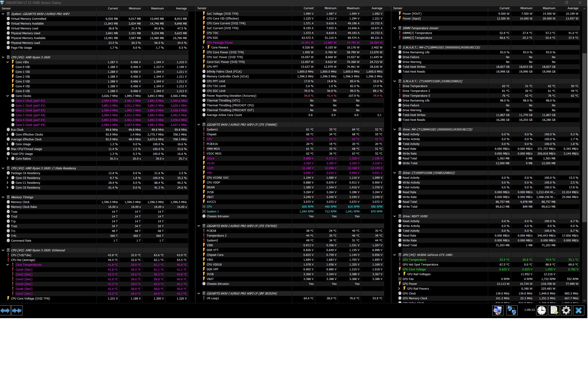The width and height of the screenshot is (588, 365).
Task: Click the Maximum column header in left pane
Action: (x=157, y=8)
